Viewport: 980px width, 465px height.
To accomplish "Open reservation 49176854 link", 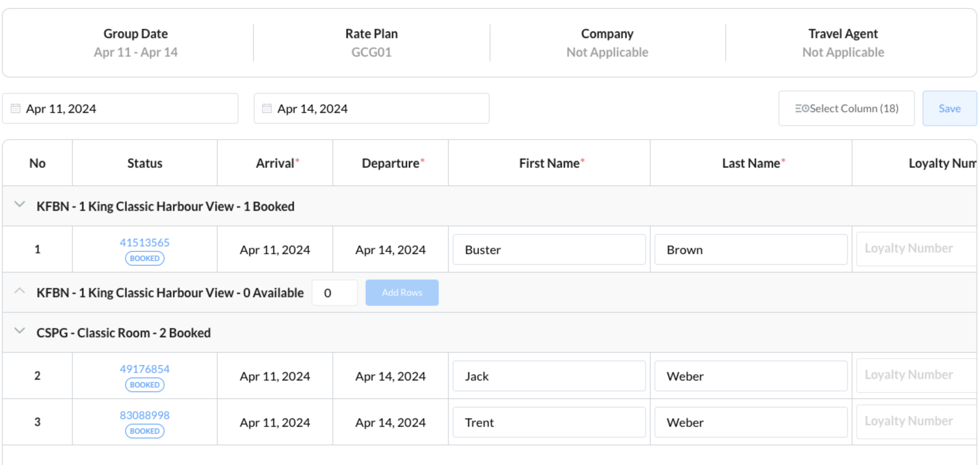I will click(144, 369).
